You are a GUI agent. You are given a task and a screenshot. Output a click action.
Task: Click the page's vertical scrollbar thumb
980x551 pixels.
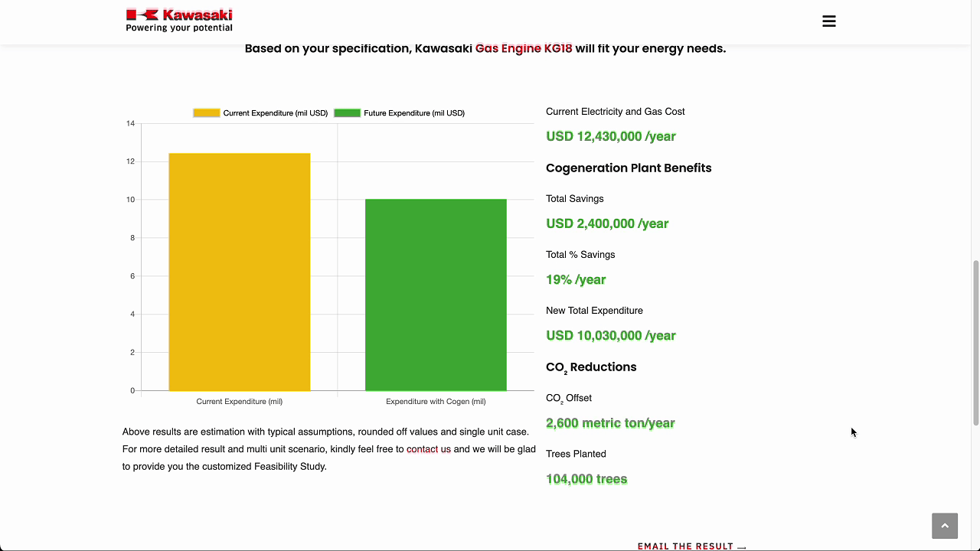(x=975, y=342)
